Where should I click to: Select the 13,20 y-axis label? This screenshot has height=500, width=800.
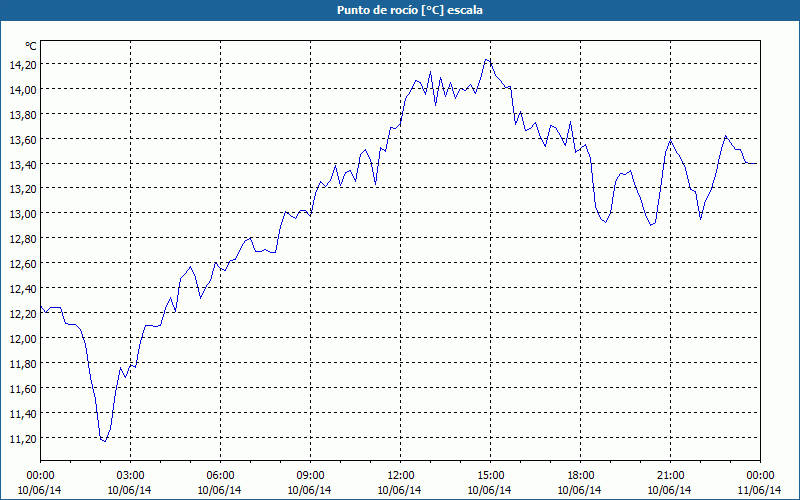[x=23, y=189]
